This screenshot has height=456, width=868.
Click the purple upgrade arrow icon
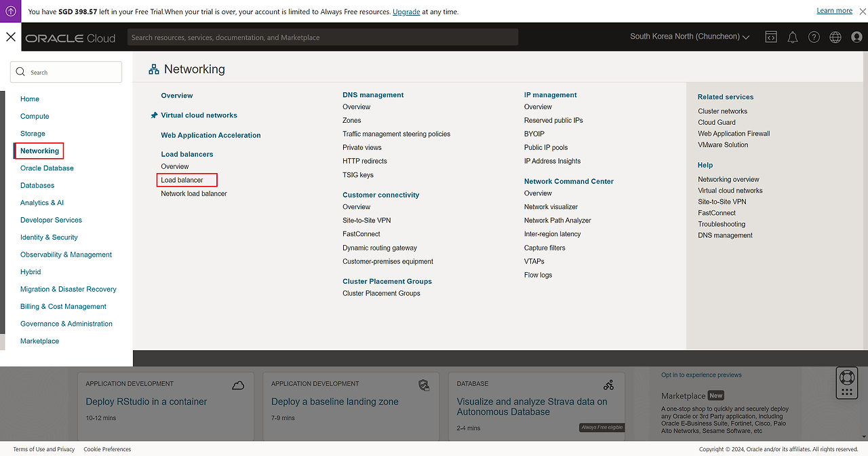11,12
